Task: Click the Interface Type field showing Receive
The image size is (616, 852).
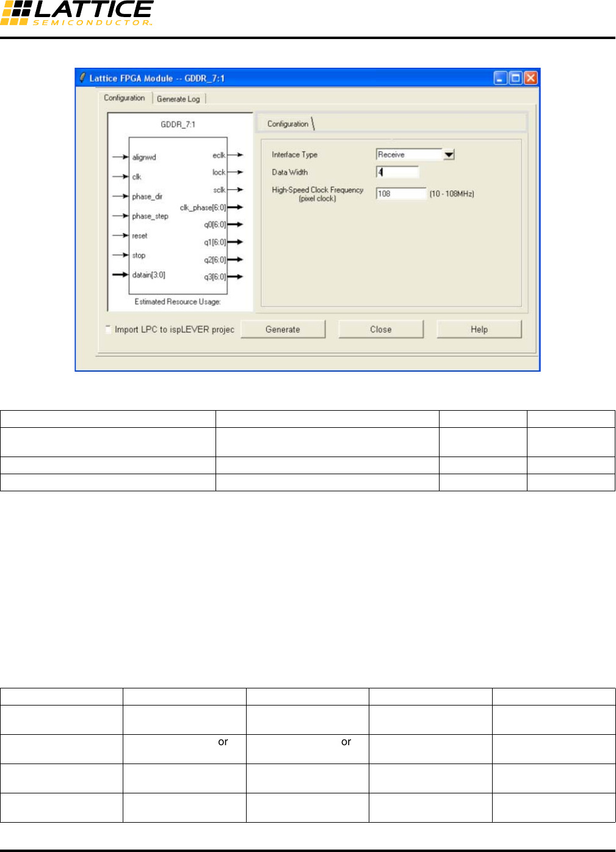Action: click(408, 155)
